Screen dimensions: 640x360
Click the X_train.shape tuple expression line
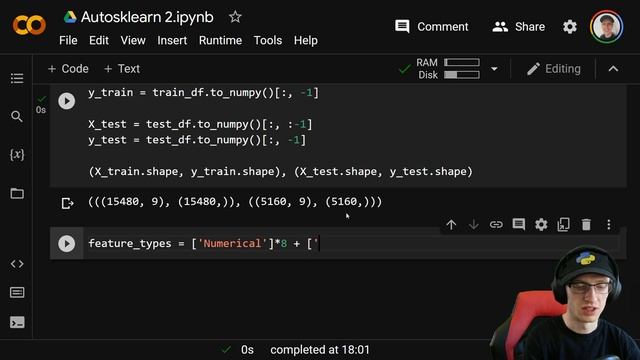click(280, 171)
